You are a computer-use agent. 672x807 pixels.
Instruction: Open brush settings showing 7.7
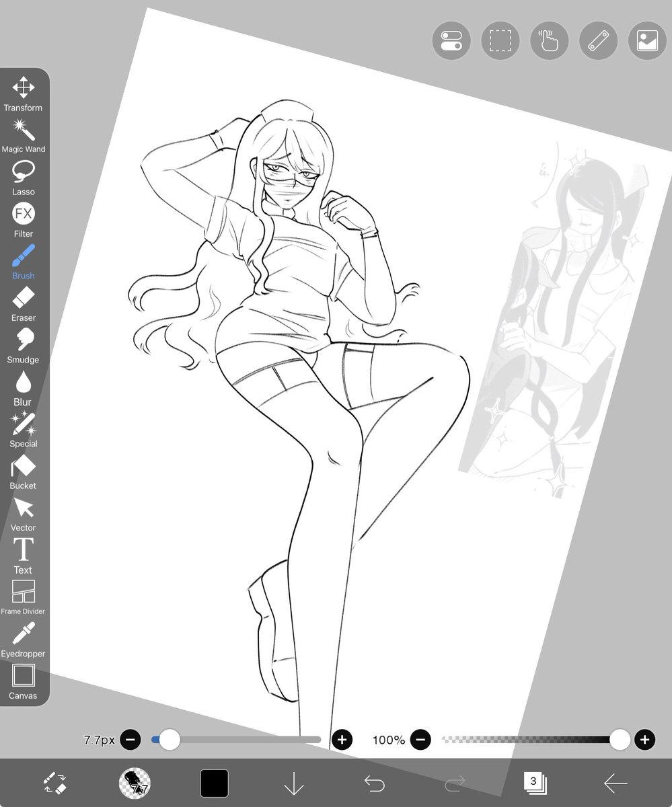(x=135, y=783)
